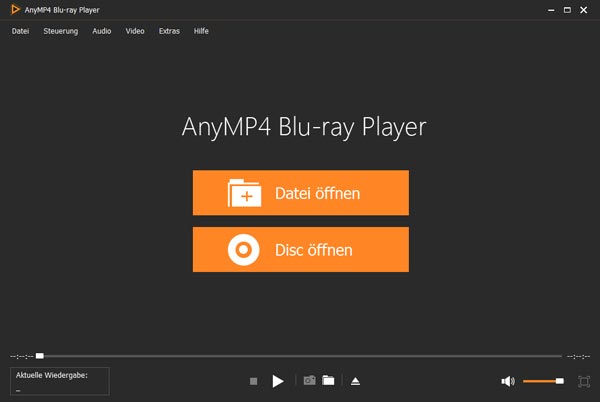Adjust the volume slider handle

[559, 381]
